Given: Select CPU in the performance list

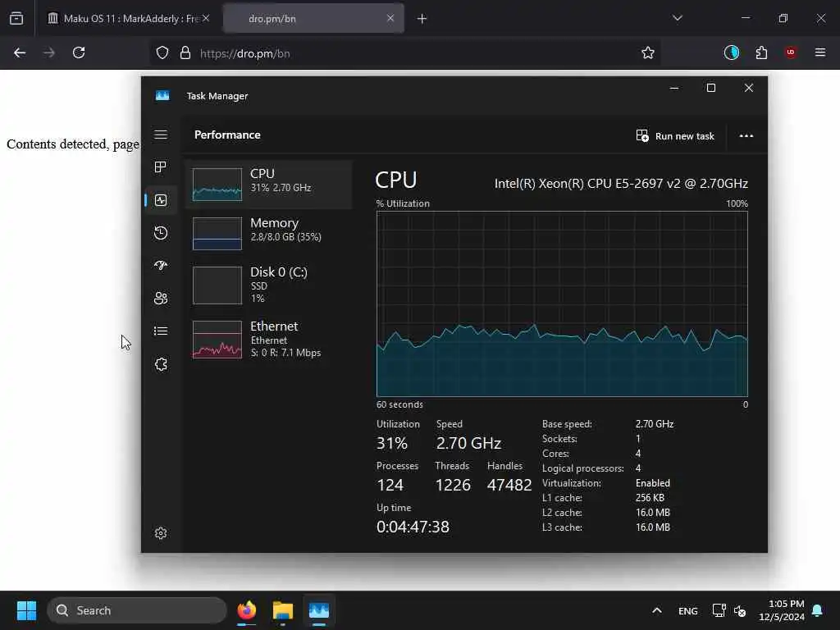Looking at the screenshot, I should (269, 185).
